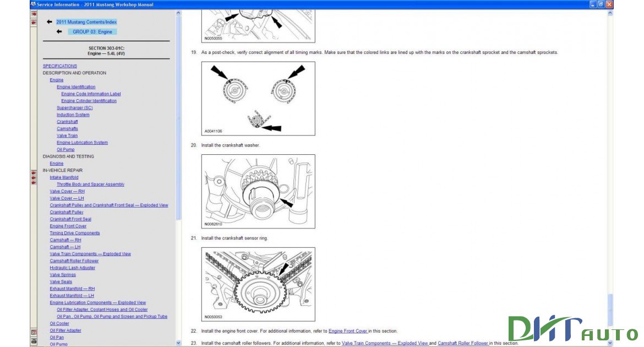Click the back arrow beside 2011 Mustang Contents/Index
Viewport: 644px width, 347px height.
[x=50, y=22]
